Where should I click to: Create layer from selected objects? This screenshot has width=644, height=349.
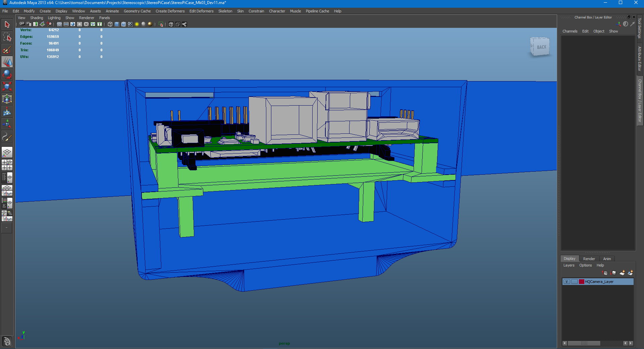tap(631, 273)
